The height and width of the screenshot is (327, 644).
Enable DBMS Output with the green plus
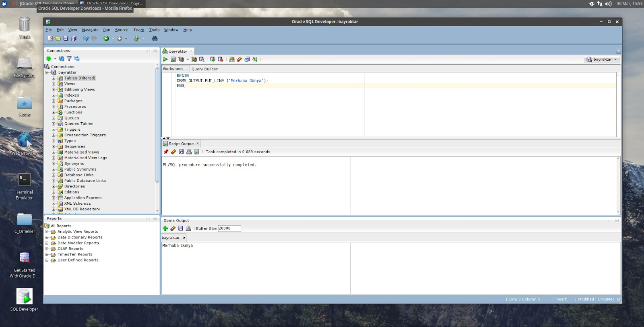click(165, 228)
